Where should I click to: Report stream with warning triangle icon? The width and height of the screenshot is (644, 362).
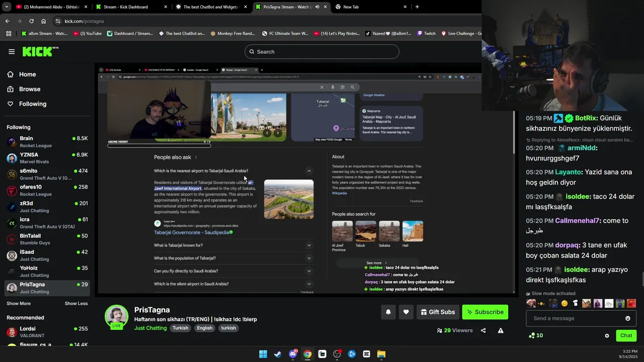click(x=501, y=330)
